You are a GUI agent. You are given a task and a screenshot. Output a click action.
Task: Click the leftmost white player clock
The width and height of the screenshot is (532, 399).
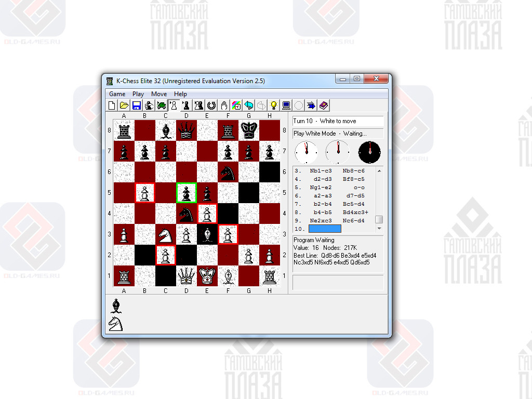[306, 152]
